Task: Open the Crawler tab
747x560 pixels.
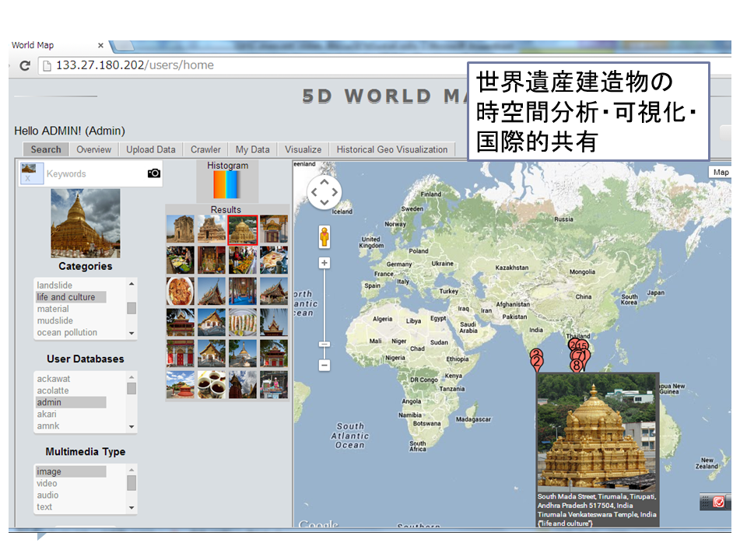Action: click(x=205, y=149)
